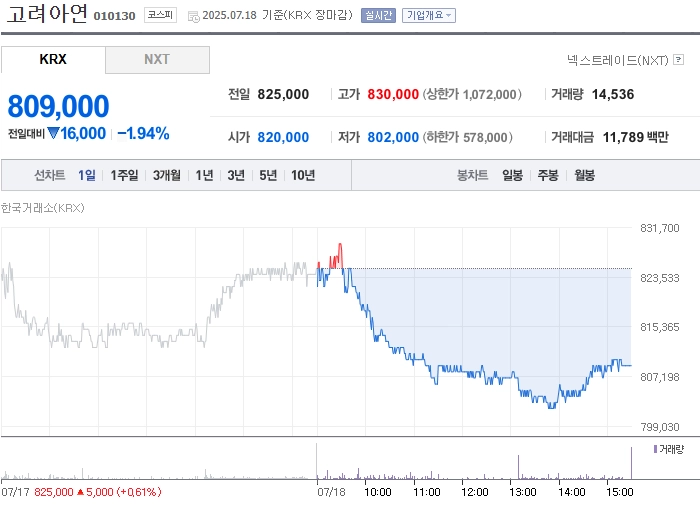Click the 하한가 578,000 text
This screenshot has width=700, height=505.
pos(467,137)
